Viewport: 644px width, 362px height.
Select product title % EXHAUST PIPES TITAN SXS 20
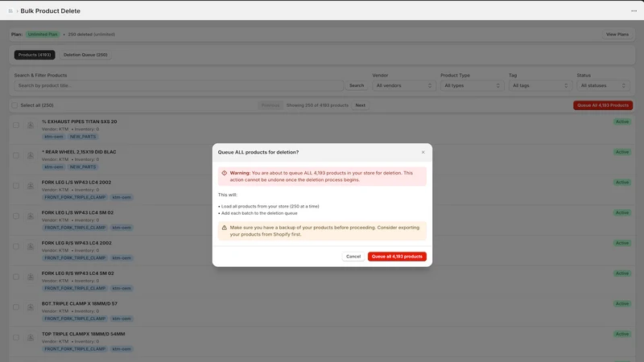[79, 122]
